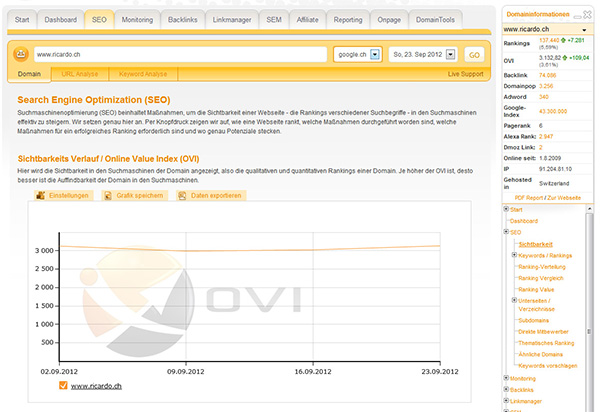The width and height of the screenshot is (600, 412).
Task: Open Subdomains in the tree
Action: [533, 320]
